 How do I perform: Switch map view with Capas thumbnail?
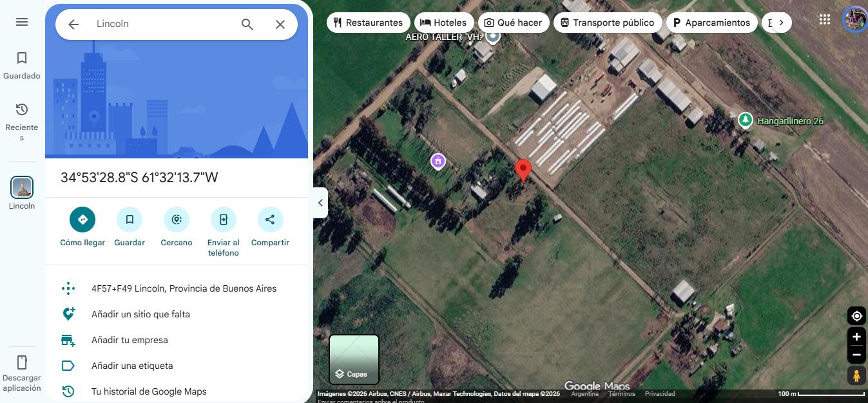point(354,359)
